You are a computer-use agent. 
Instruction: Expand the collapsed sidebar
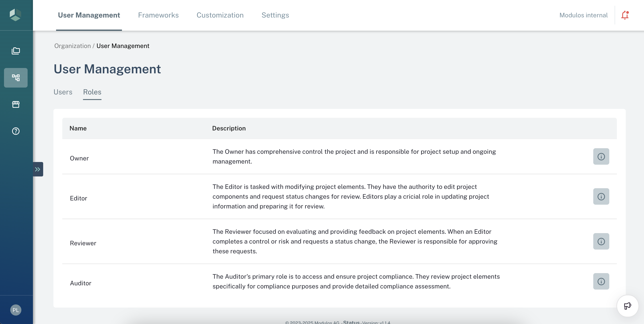38,169
